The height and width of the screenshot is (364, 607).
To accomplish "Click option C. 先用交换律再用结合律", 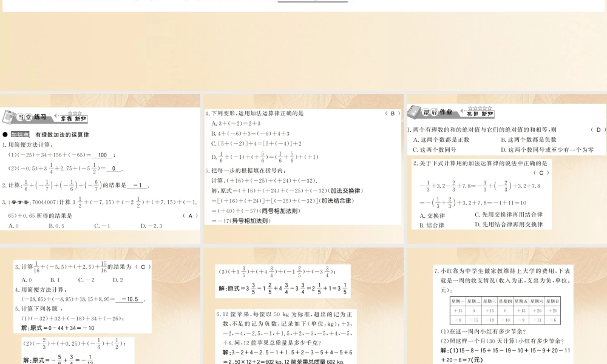I will coord(509,215).
